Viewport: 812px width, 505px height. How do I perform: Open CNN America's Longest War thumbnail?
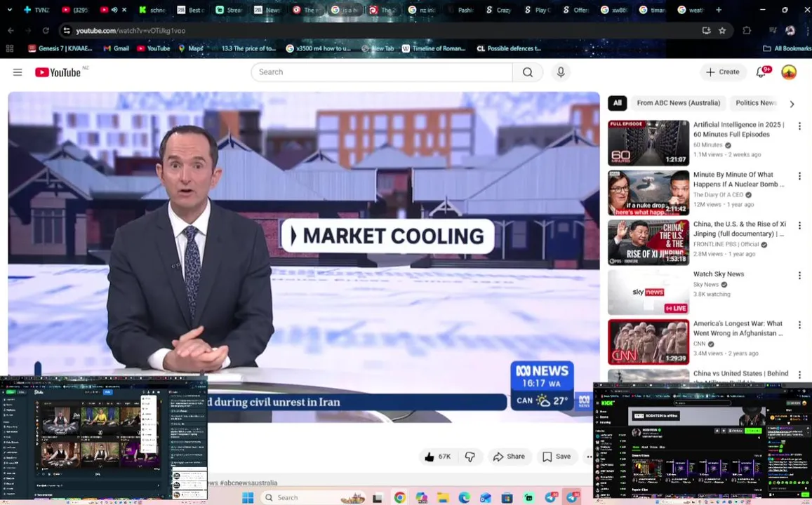click(648, 342)
